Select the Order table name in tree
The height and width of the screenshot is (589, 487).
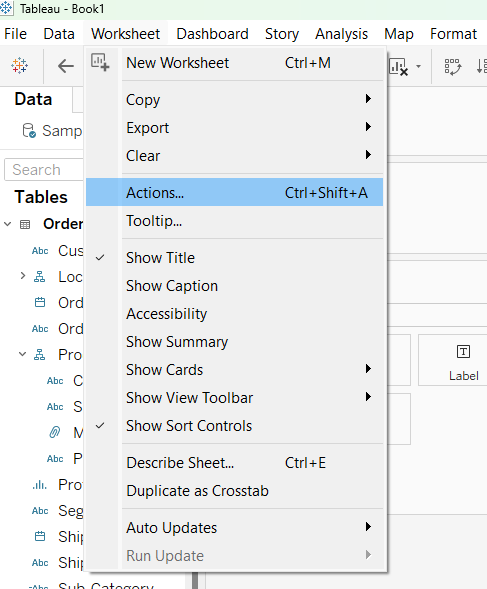click(63, 224)
